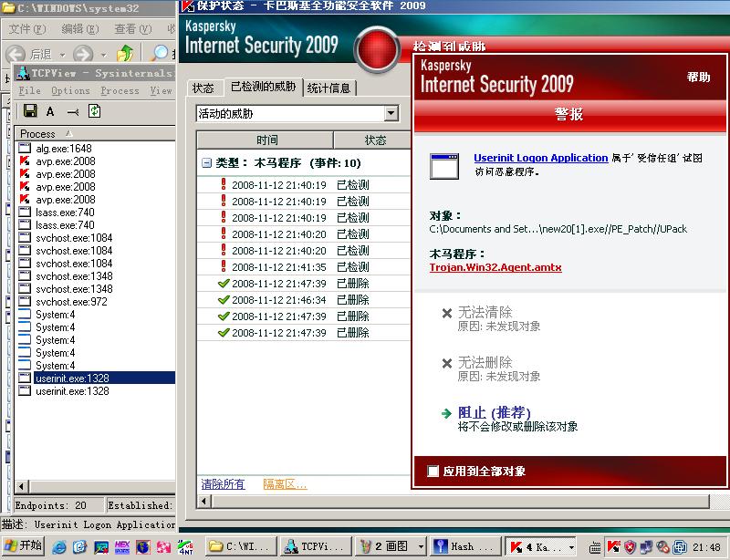Switch to the '已检测的威胁' tab
730x560 pixels.
264,87
